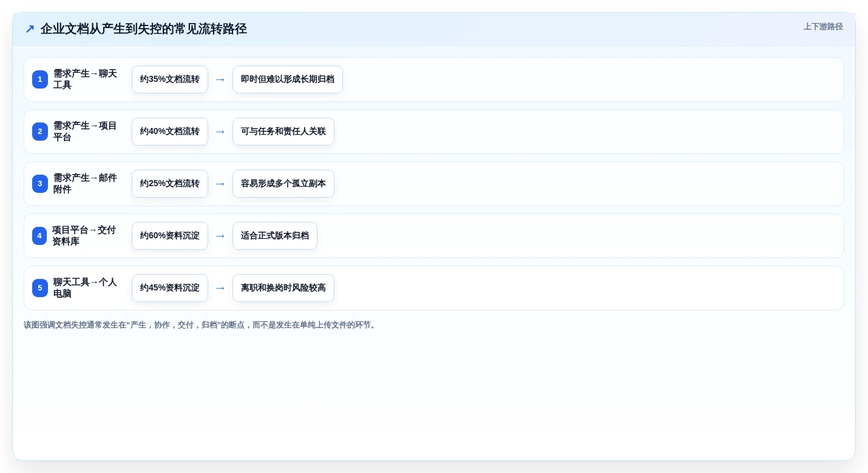
Task: Click the title 企业文档从产生到失控的常见流转路径
Action: tap(144, 29)
